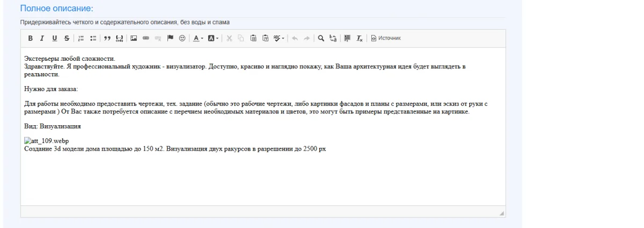
Task: Open the smiley emoticon picker
Action: click(181, 38)
